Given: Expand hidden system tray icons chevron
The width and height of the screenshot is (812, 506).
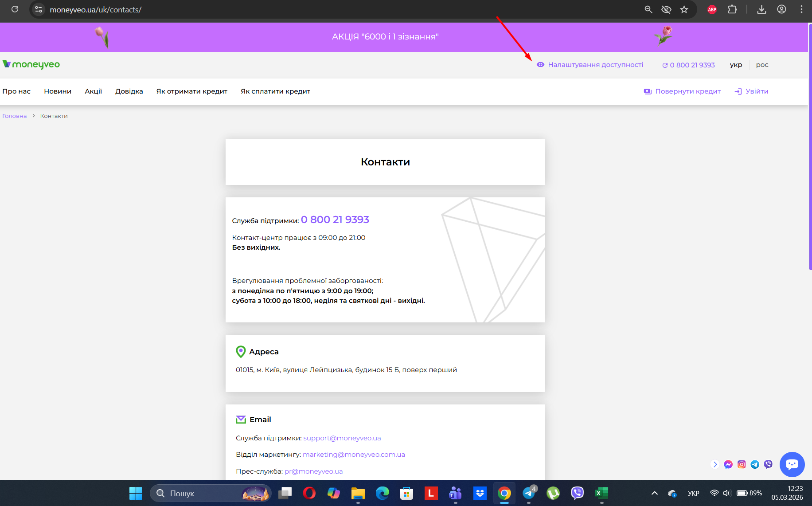Looking at the screenshot, I should 655,493.
